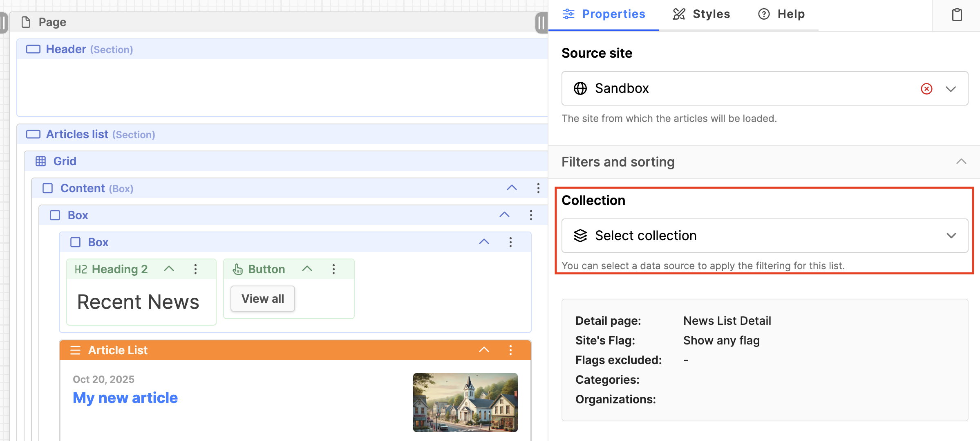Open the Styles tab

pos(701,14)
